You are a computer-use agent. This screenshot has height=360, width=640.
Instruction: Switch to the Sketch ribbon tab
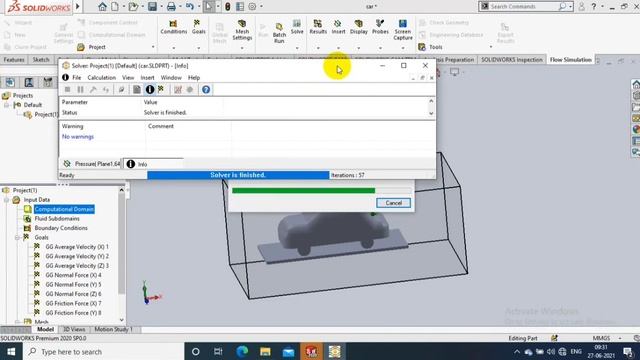point(41,60)
